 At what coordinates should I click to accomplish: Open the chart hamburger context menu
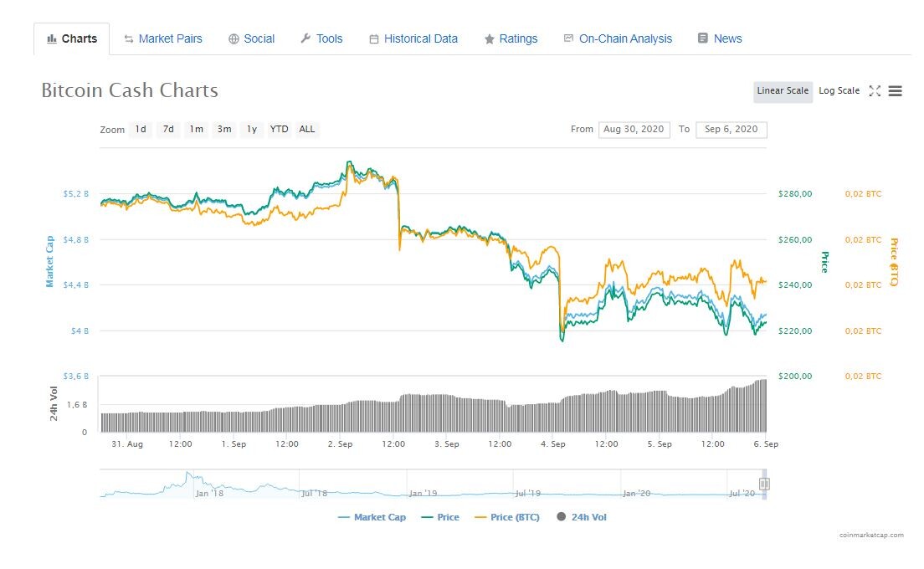(896, 90)
